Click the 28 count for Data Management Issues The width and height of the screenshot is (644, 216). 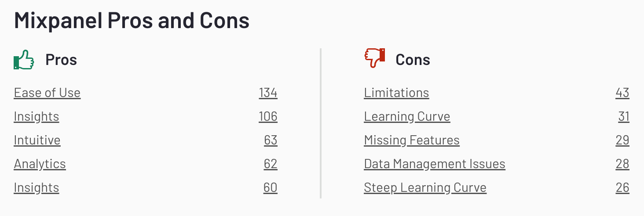tap(622, 164)
